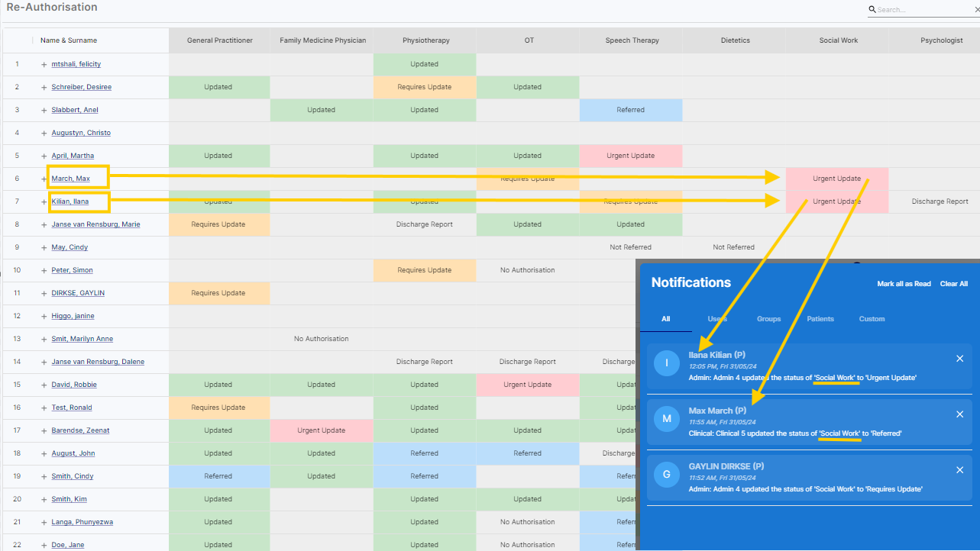Image resolution: width=980 pixels, height=551 pixels.
Task: Expand row for Smit, Marilyn Anne
Action: 44,339
